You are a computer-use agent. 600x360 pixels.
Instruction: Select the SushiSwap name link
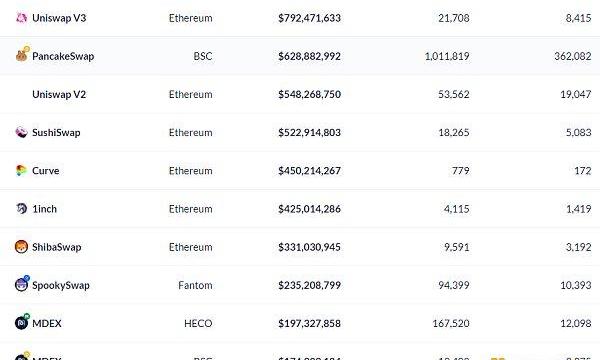pos(56,133)
